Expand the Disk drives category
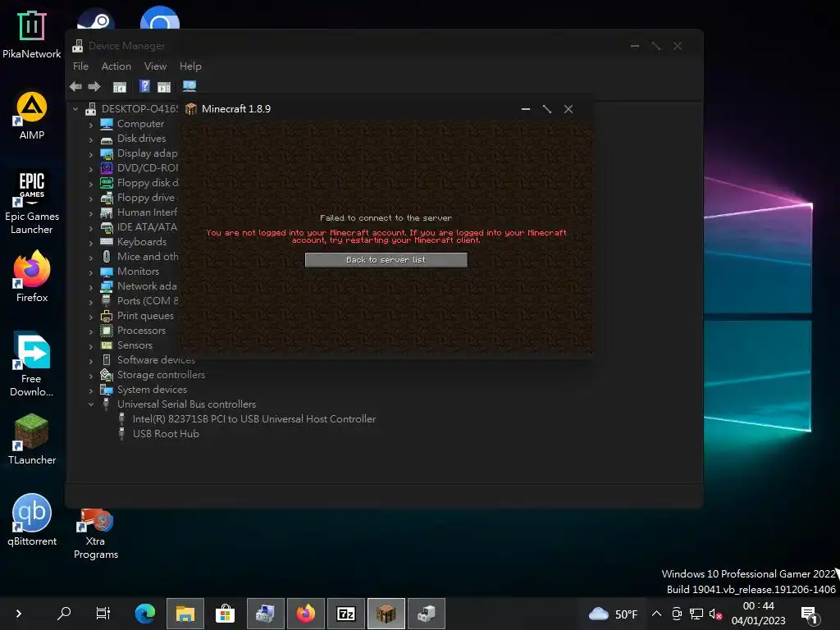840x630 pixels. pyautogui.click(x=90, y=139)
